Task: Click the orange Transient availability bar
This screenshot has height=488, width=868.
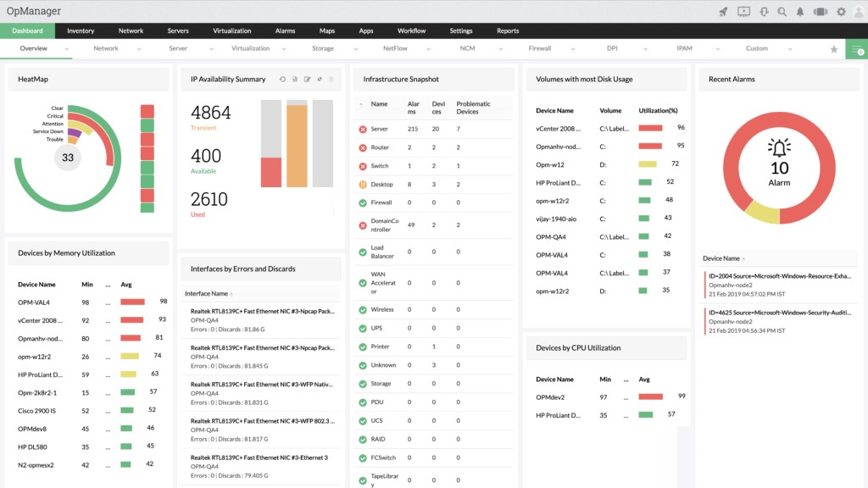Action: (297, 146)
